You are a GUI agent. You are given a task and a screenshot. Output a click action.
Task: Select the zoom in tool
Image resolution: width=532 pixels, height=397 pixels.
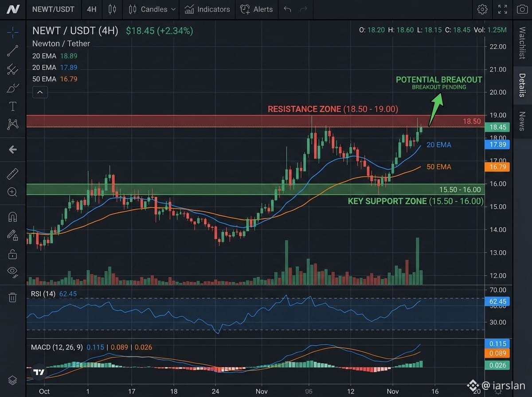(12, 192)
